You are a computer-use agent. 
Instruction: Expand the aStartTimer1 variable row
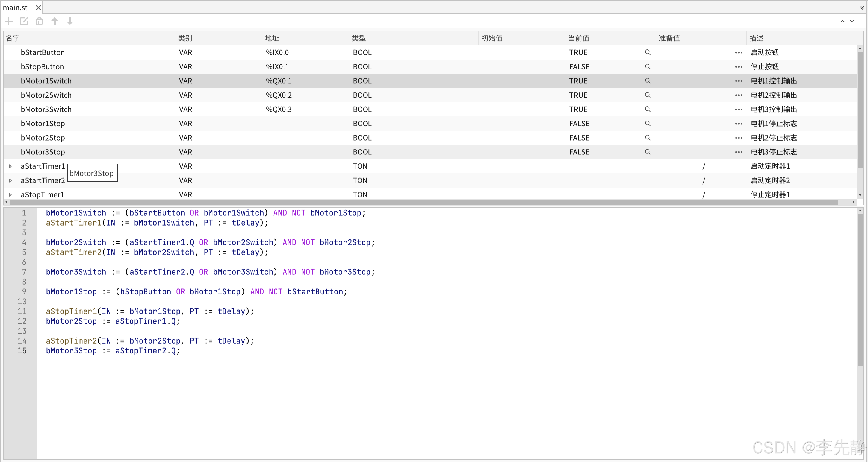(x=10, y=166)
